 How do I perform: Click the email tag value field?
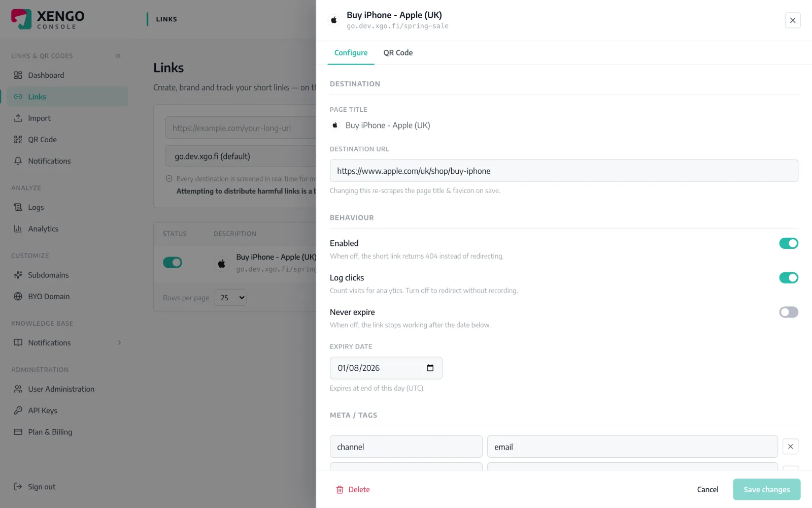click(632, 447)
